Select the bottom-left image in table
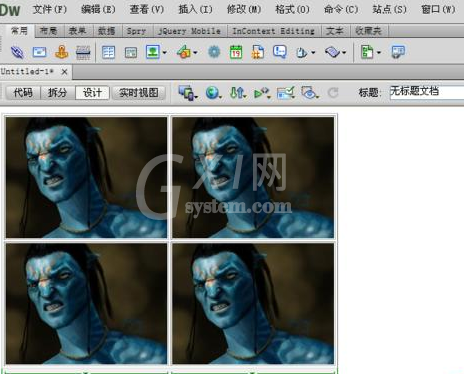The height and width of the screenshot is (374, 464). tap(86, 303)
